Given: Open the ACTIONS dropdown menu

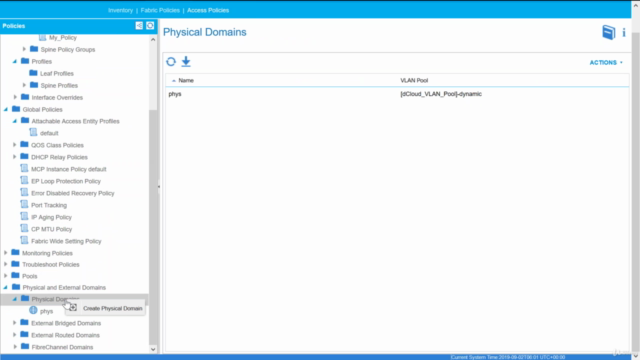Looking at the screenshot, I should (606, 62).
